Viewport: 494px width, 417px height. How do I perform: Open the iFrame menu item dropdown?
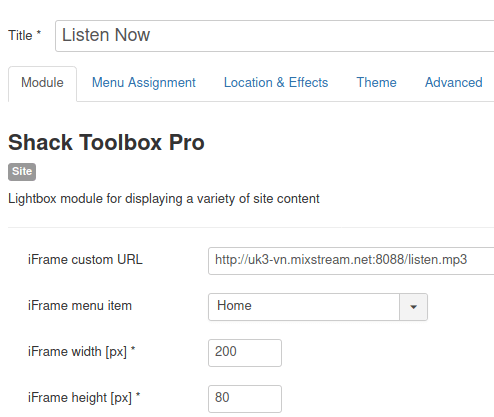(x=318, y=307)
